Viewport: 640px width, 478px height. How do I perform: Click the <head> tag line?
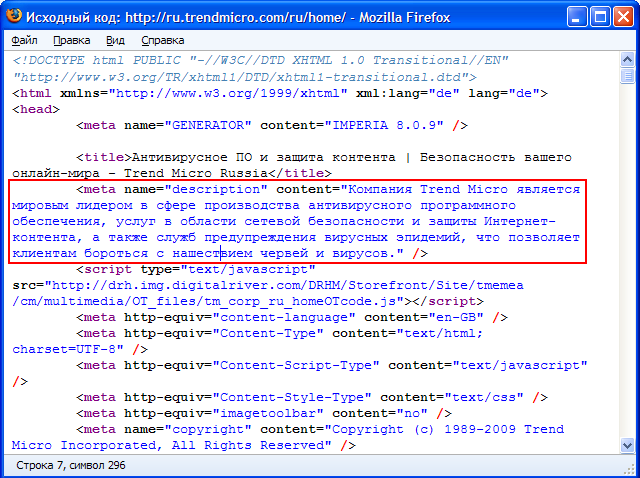click(36, 109)
